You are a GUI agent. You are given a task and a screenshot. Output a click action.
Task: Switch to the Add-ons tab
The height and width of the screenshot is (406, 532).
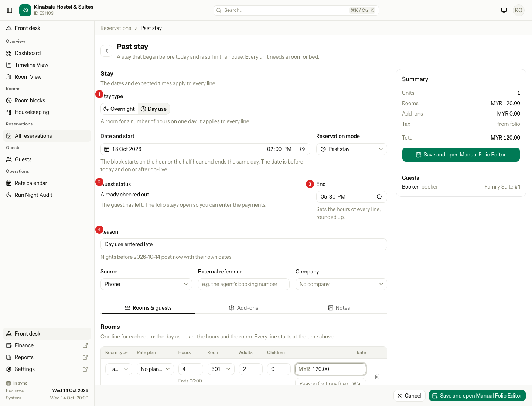pyautogui.click(x=243, y=308)
